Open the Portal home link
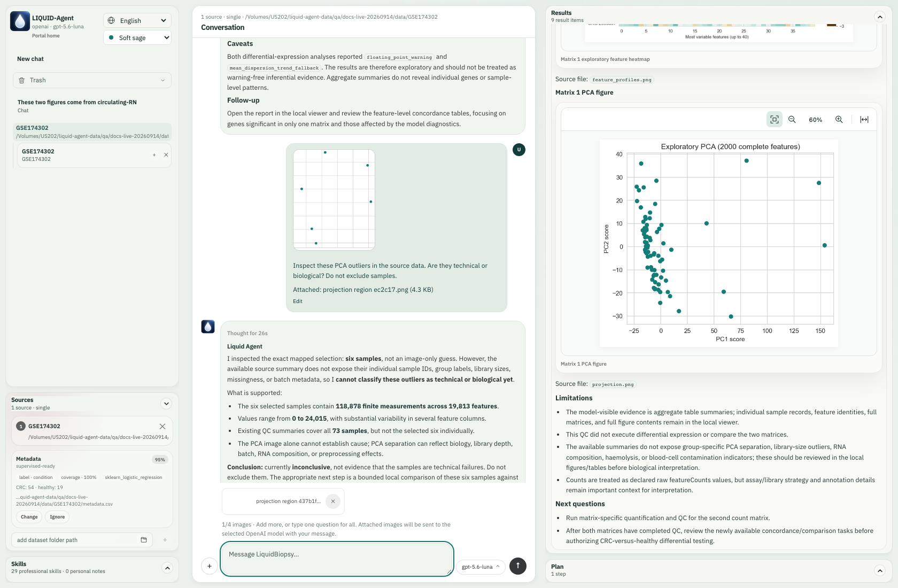 point(46,36)
